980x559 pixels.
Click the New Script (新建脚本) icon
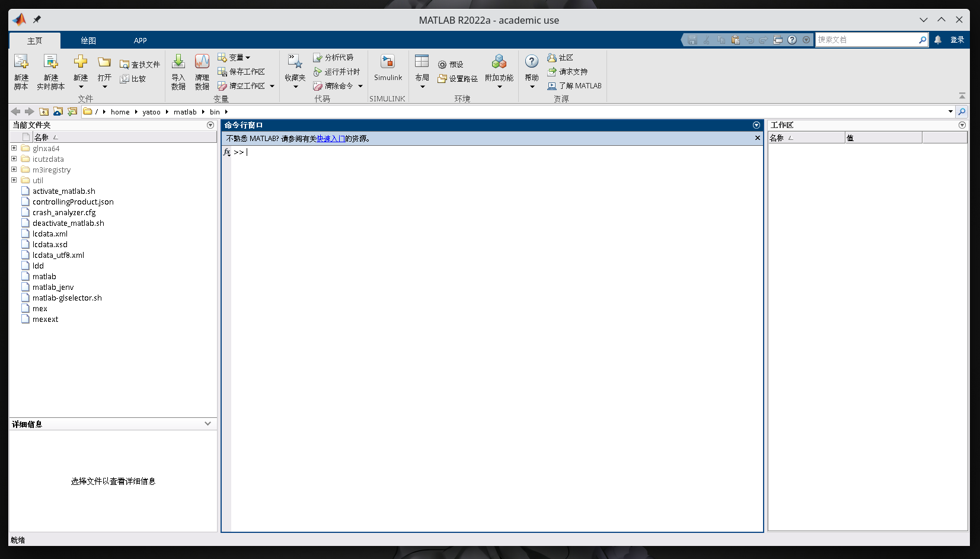(21, 62)
